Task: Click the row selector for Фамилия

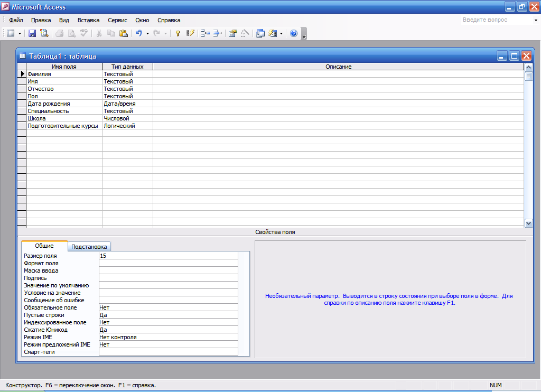Action: click(x=22, y=74)
